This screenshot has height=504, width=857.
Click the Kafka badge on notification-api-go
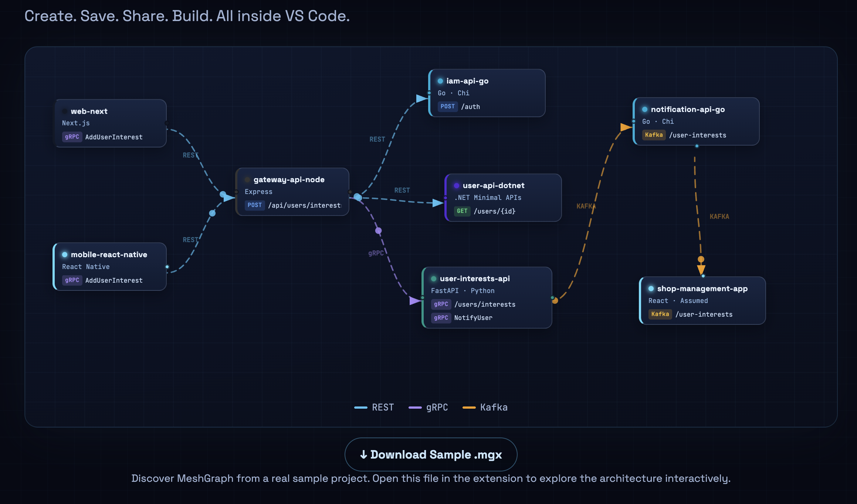[x=654, y=135]
